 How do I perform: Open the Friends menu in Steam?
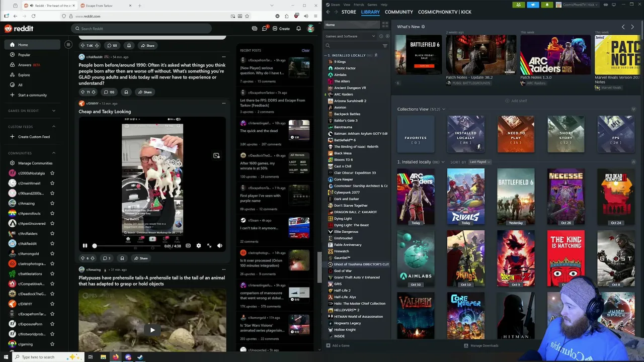click(359, 5)
